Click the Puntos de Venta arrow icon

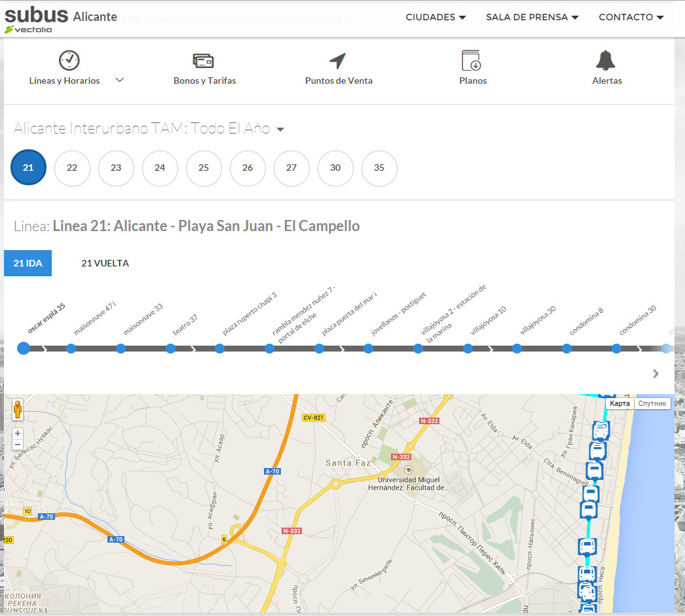pos(337,61)
